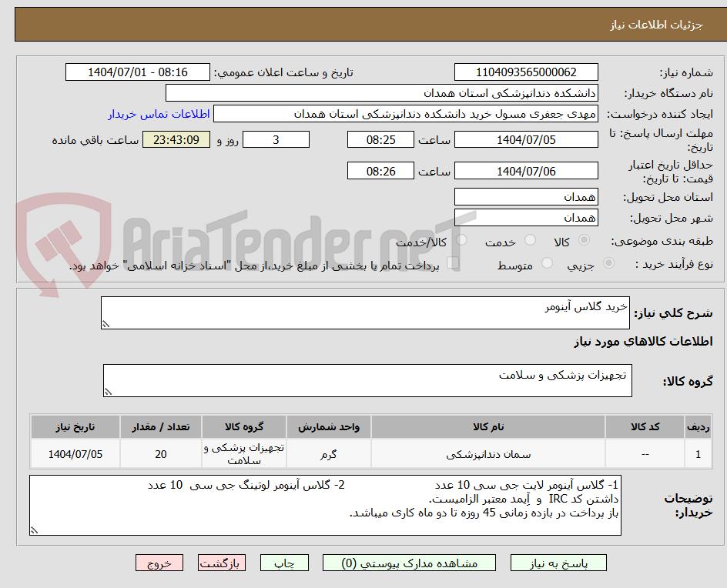Click resize handle of گروه کالا box
This screenshot has height=588, width=727.
(108, 392)
